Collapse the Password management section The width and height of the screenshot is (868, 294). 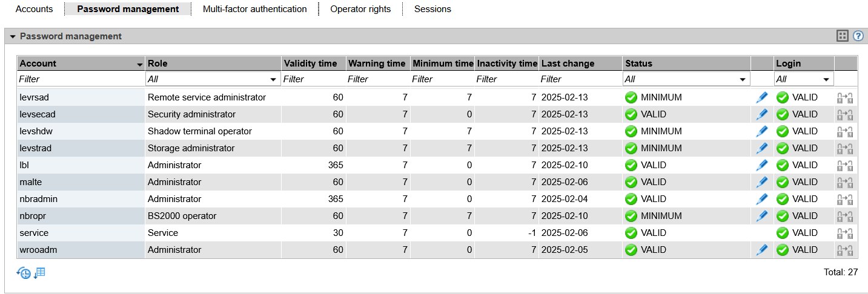[x=12, y=37]
